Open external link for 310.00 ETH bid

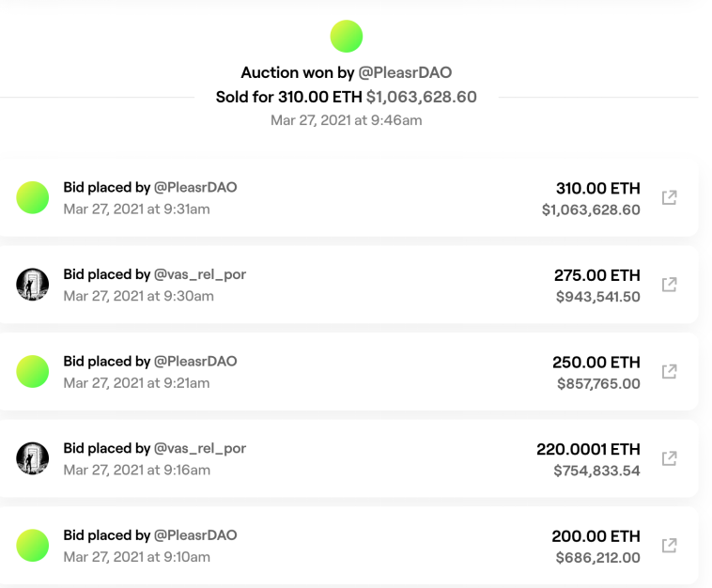pos(670,198)
